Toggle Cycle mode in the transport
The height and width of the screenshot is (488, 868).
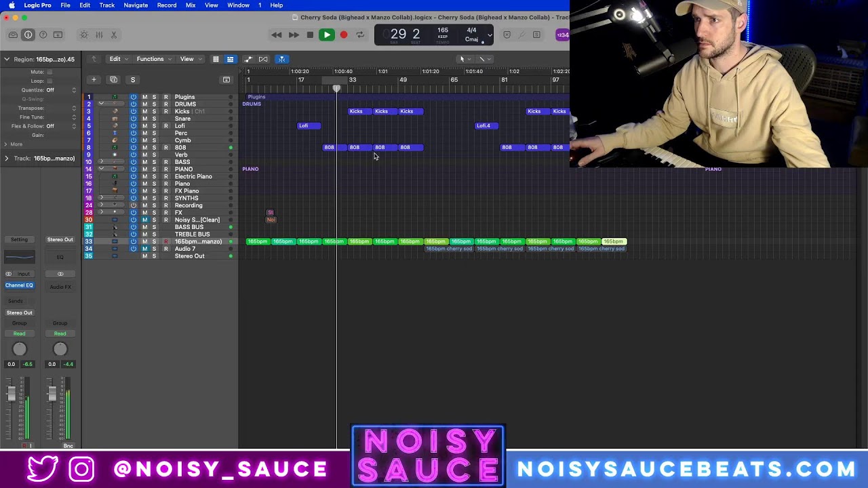click(360, 35)
